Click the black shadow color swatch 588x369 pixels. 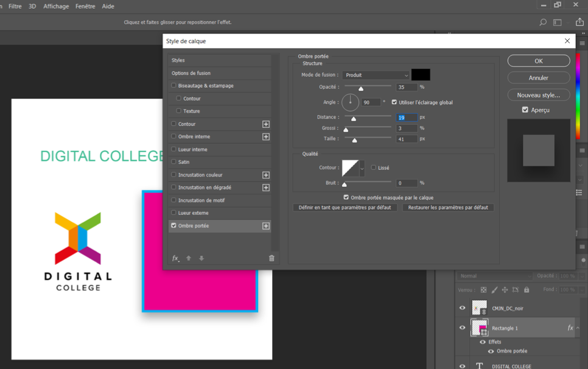pyautogui.click(x=421, y=75)
